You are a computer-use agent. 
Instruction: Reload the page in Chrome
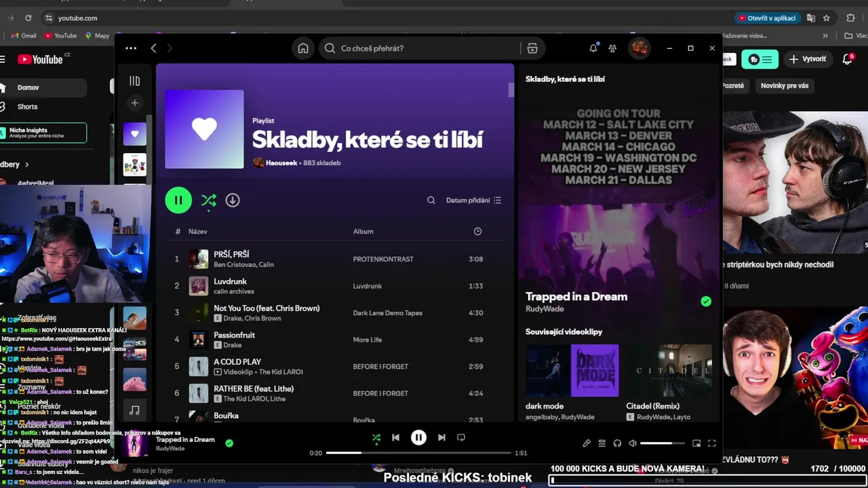[28, 18]
